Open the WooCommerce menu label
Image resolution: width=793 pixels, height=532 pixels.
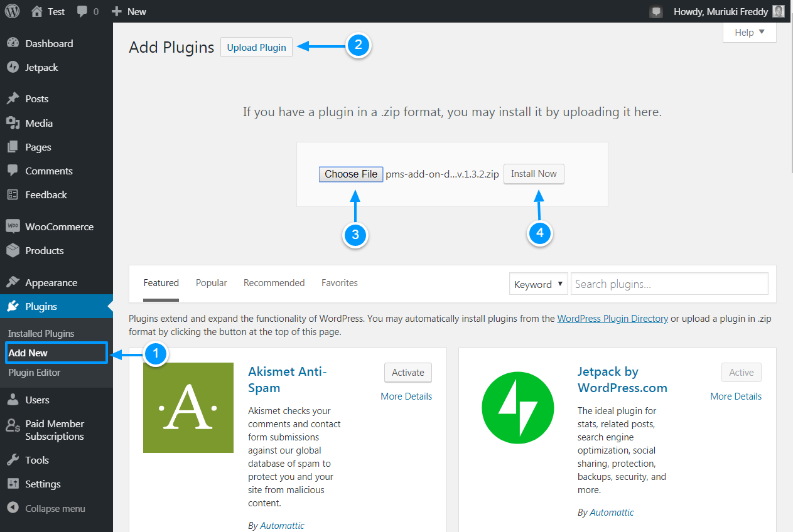point(60,226)
